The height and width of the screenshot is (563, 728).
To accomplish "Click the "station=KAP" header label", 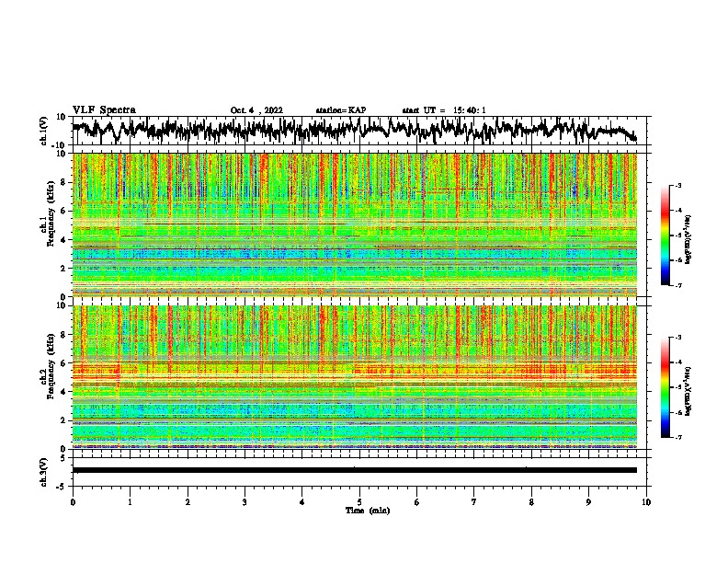I will click(341, 110).
